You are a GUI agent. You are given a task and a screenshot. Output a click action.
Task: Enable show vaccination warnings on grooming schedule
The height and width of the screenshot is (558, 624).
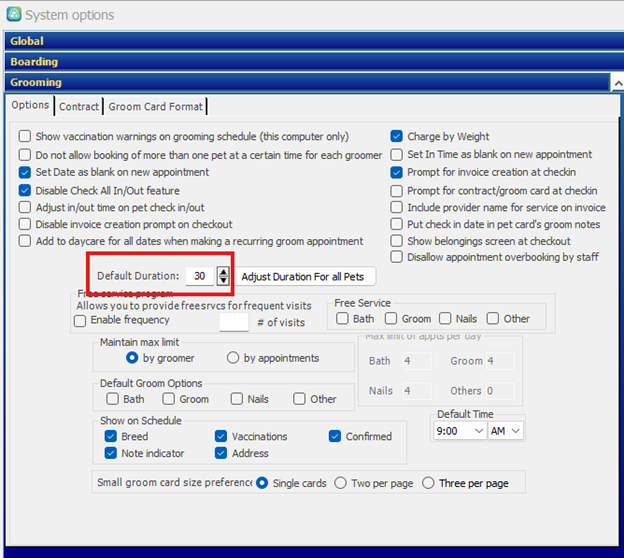coord(25,136)
